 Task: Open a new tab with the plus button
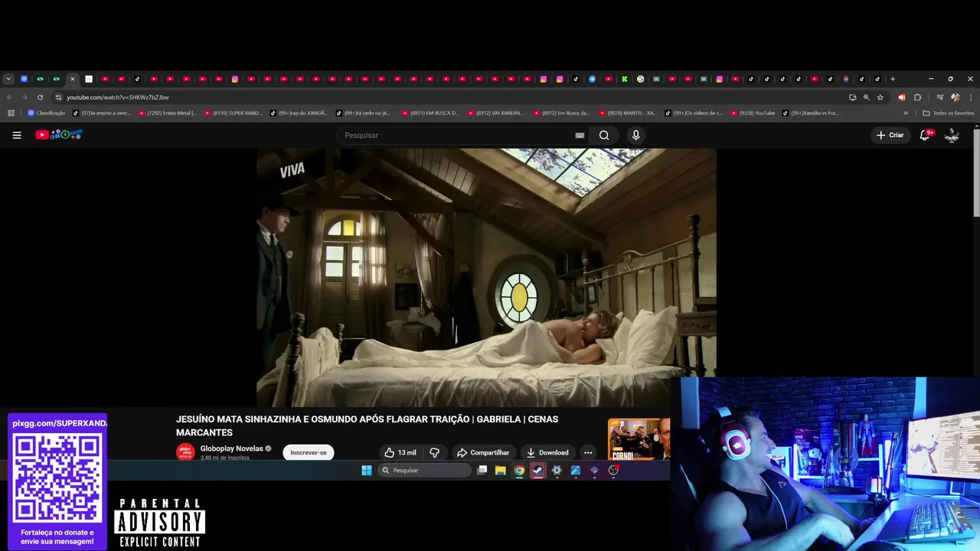[x=893, y=79]
